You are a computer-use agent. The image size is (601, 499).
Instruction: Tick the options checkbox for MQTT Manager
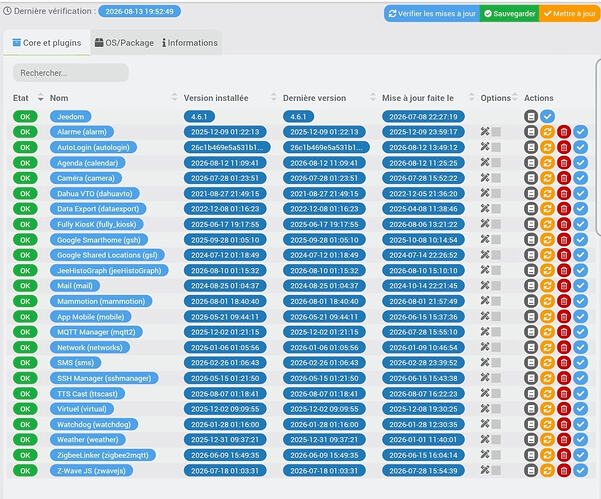tap(496, 332)
